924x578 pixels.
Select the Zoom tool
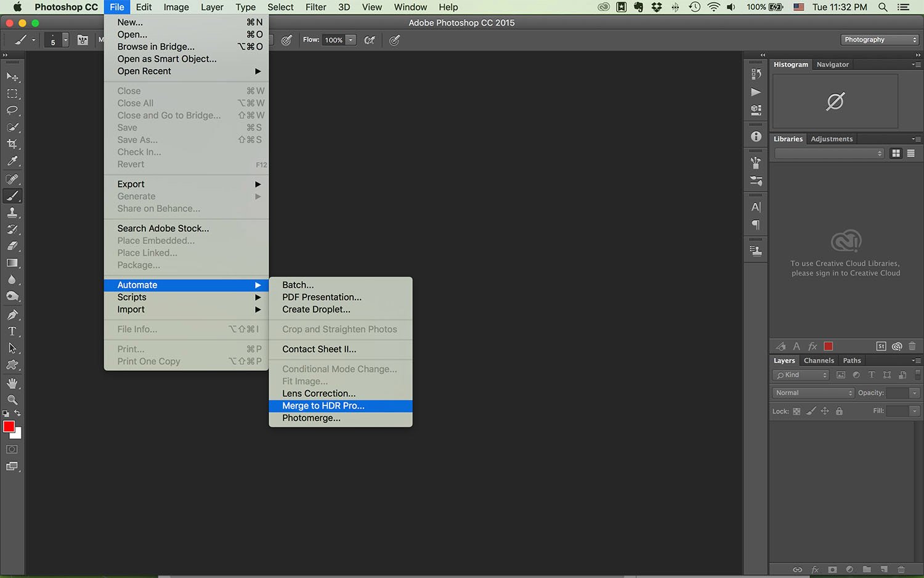click(12, 398)
